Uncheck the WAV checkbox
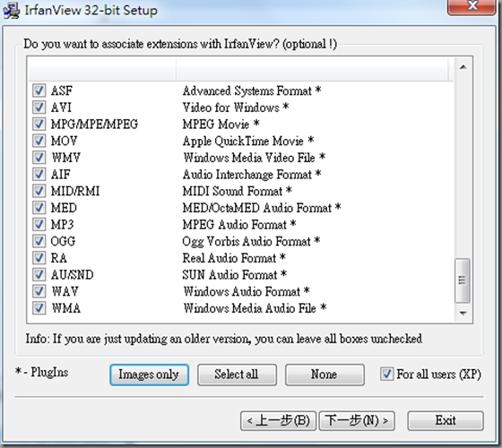 [39, 291]
